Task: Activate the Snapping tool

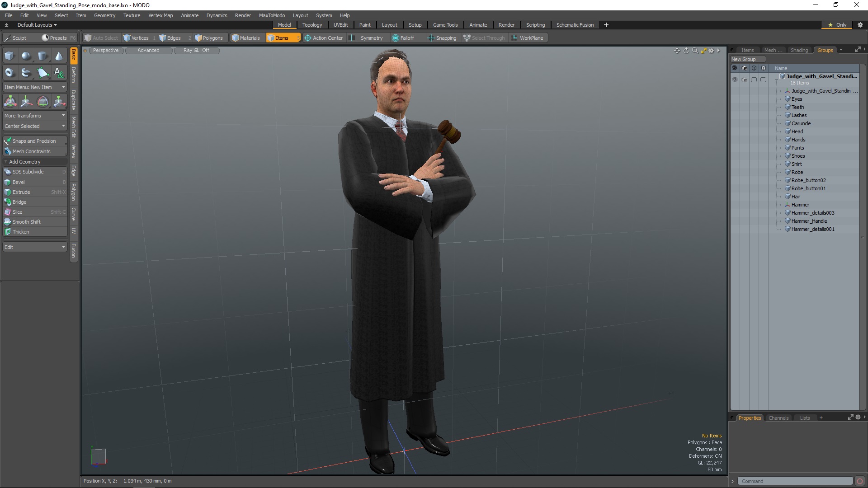Action: (x=442, y=38)
